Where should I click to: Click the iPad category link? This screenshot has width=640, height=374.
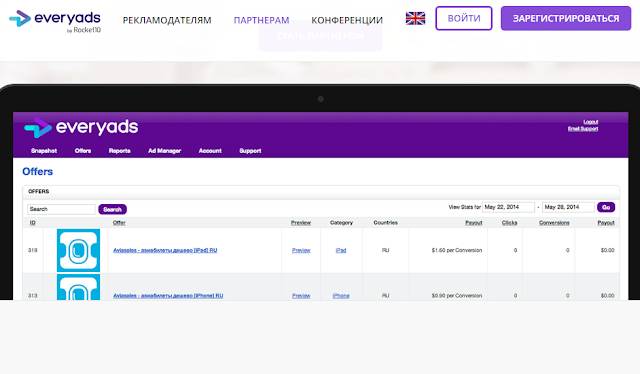pyautogui.click(x=341, y=250)
